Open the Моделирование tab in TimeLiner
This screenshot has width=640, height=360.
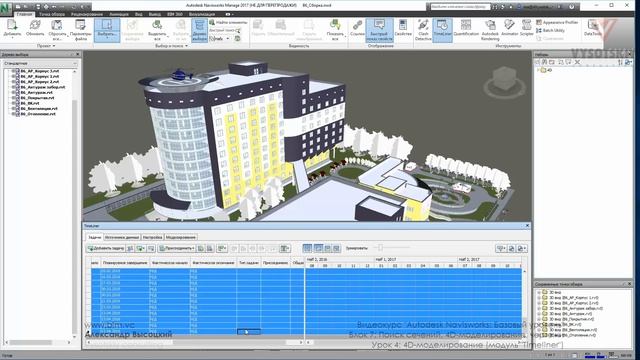(x=181, y=237)
